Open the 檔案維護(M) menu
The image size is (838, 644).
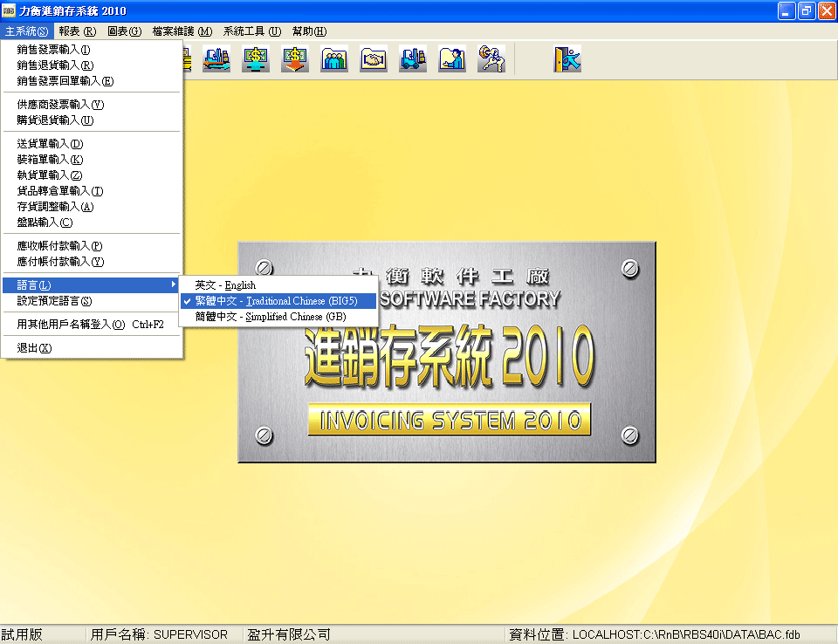(x=182, y=31)
